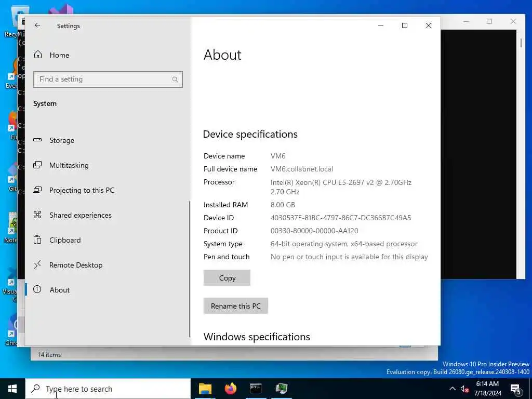Click device name value VM6
The height and width of the screenshot is (399, 532).
pyautogui.click(x=278, y=156)
